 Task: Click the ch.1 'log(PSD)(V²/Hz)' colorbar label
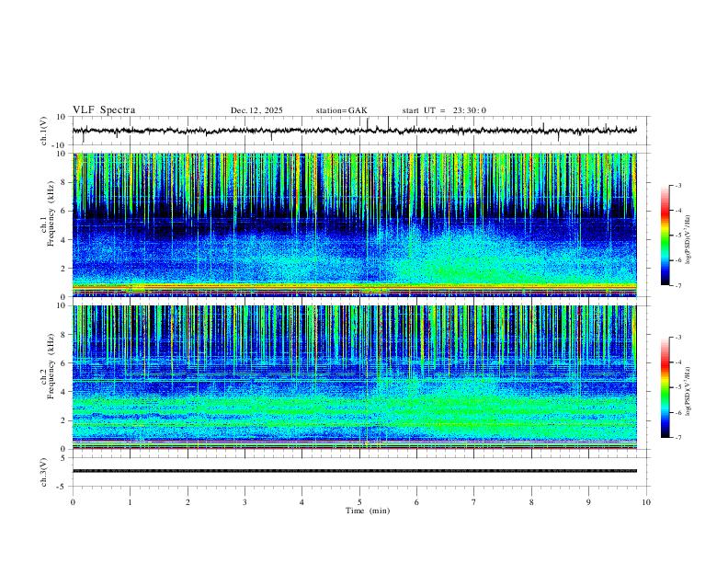[x=688, y=239]
